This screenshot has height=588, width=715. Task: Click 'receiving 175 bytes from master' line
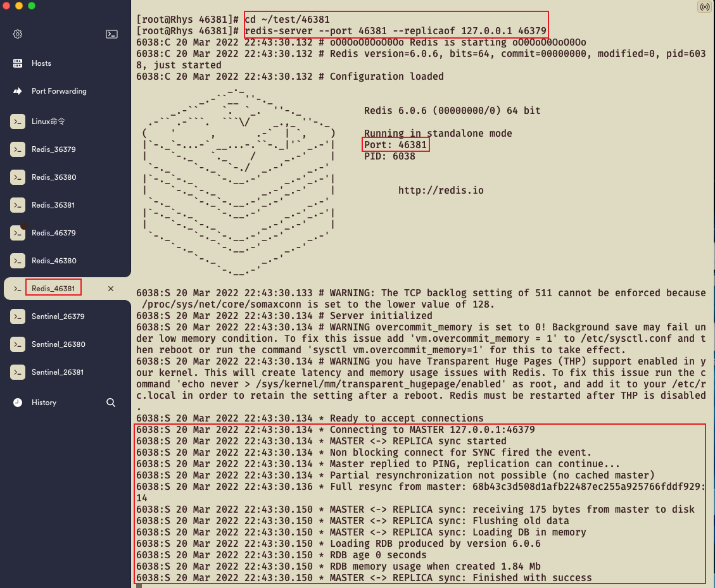(415, 510)
